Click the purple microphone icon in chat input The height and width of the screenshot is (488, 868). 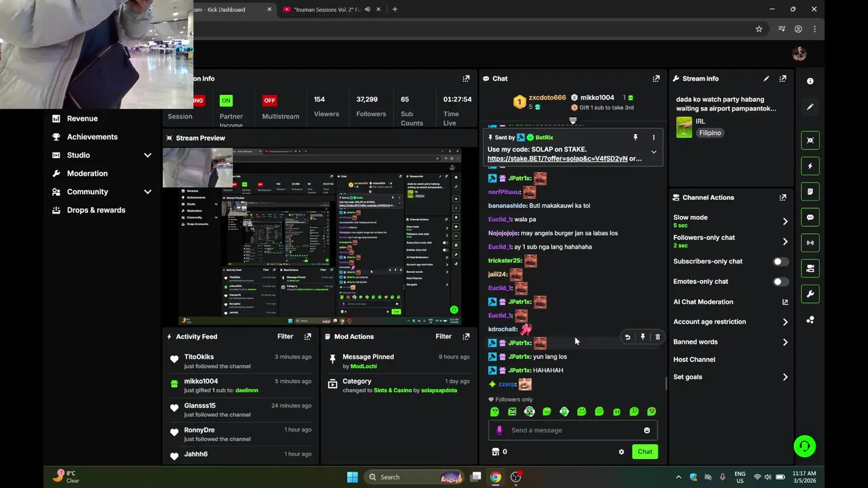click(x=500, y=430)
